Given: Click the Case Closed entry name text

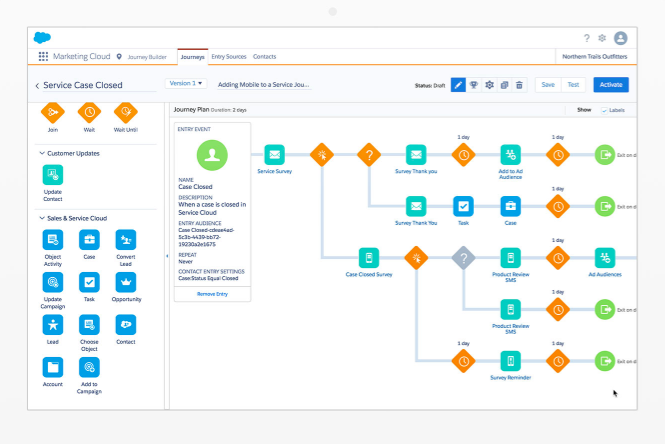Looking at the screenshot, I should click(x=195, y=187).
